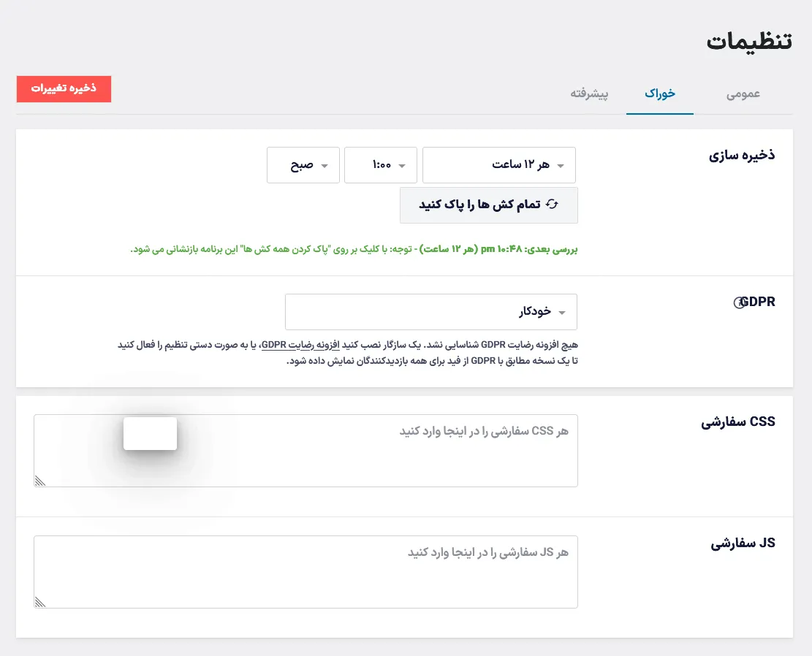Open the ۱:۰۰ time dropdown
Image resolution: width=812 pixels, height=656 pixels.
click(381, 165)
